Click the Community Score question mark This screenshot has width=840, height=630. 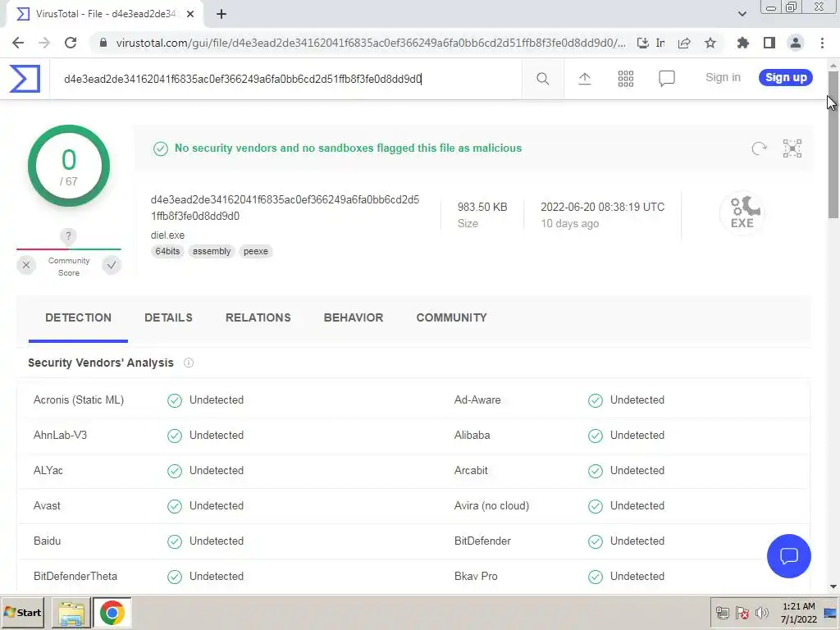point(68,235)
